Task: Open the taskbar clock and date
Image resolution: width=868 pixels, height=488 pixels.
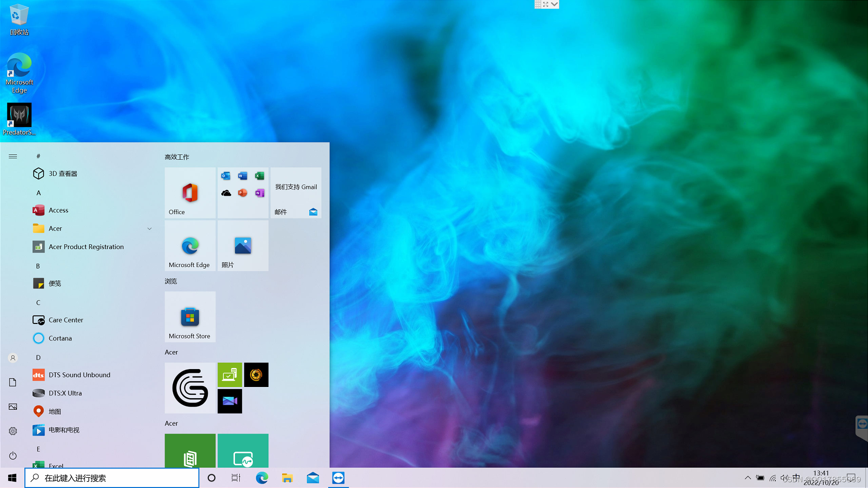Action: [821, 478]
